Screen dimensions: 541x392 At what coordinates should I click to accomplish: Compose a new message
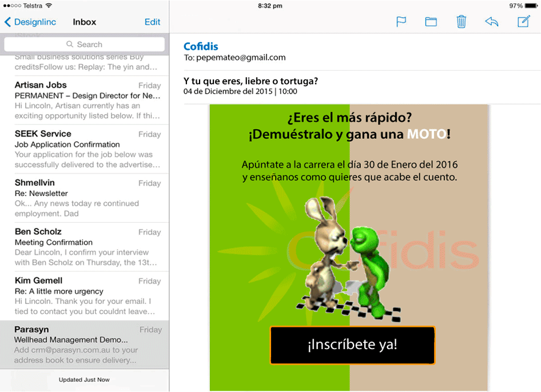(523, 21)
